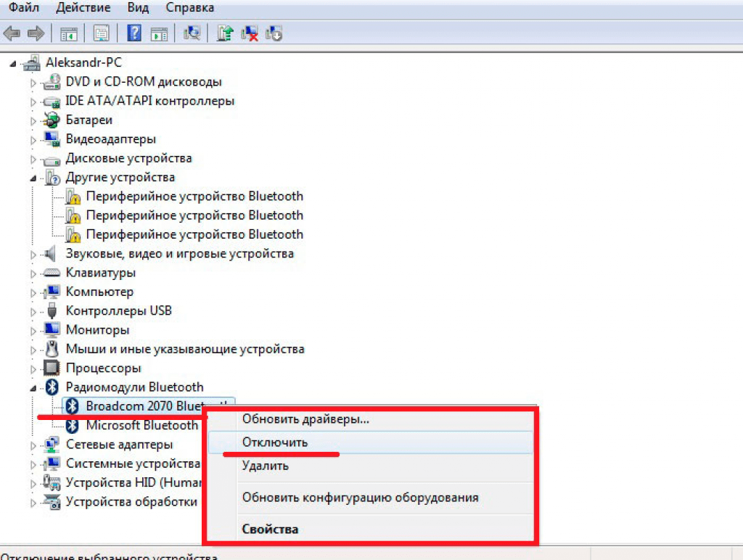743x560 pixels.
Task: Collapse the Aleksandr-PC root node
Action: [x=13, y=63]
